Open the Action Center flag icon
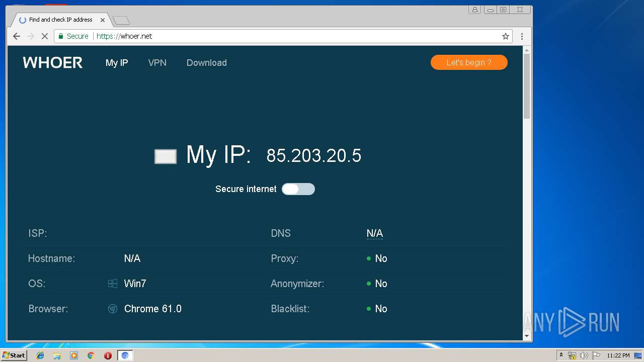 point(596,355)
